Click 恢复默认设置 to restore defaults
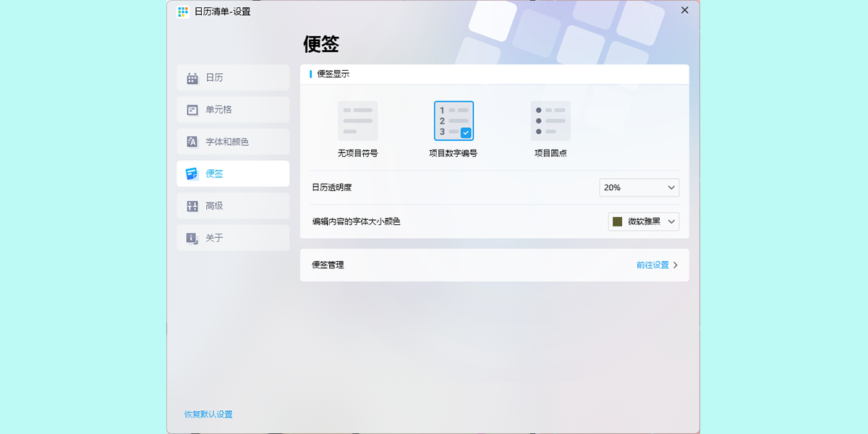This screenshot has width=868, height=434. 208,414
